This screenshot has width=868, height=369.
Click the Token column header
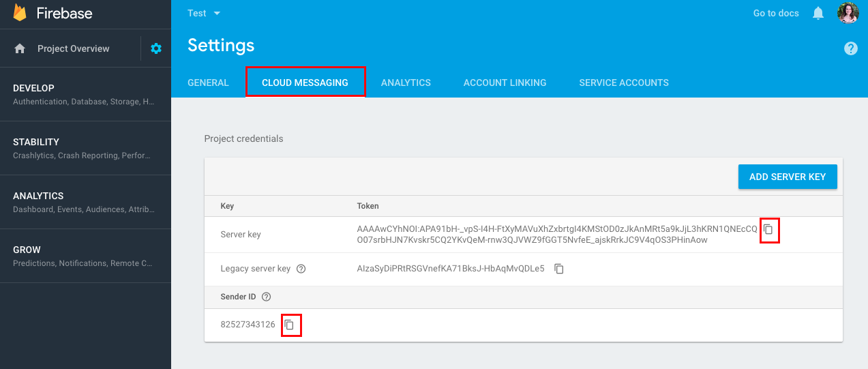click(368, 206)
